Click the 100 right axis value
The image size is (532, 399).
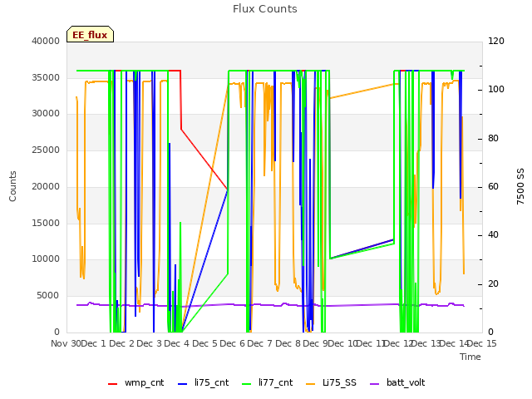[x=496, y=90]
